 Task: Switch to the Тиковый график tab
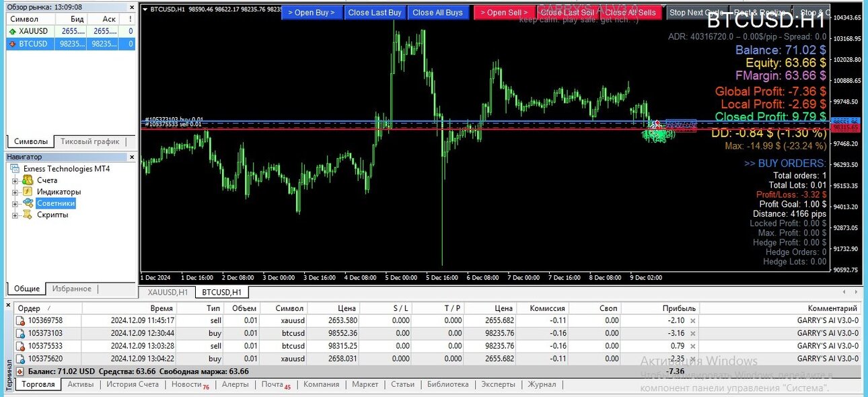pyautogui.click(x=90, y=141)
